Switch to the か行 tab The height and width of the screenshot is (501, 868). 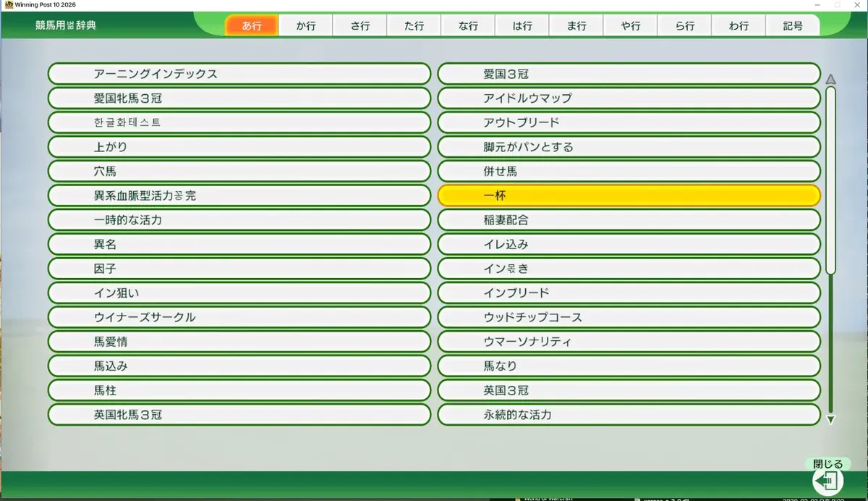pos(306,25)
